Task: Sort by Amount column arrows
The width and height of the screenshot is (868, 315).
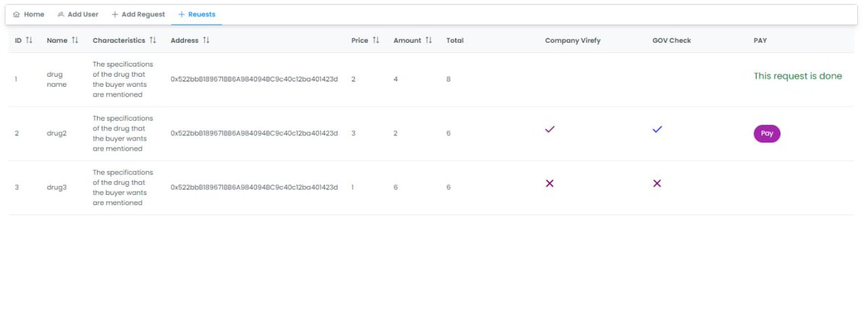Action: pyautogui.click(x=428, y=41)
